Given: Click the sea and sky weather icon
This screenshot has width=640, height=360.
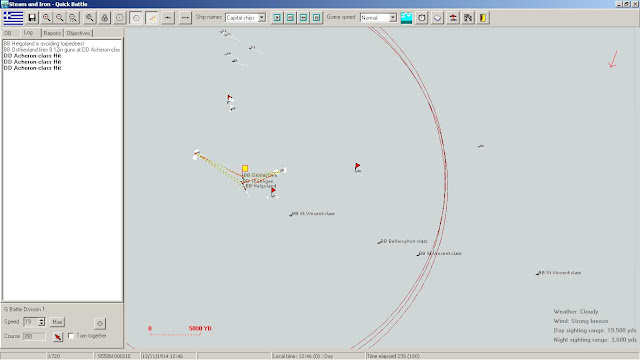Looking at the screenshot, I should (406, 18).
